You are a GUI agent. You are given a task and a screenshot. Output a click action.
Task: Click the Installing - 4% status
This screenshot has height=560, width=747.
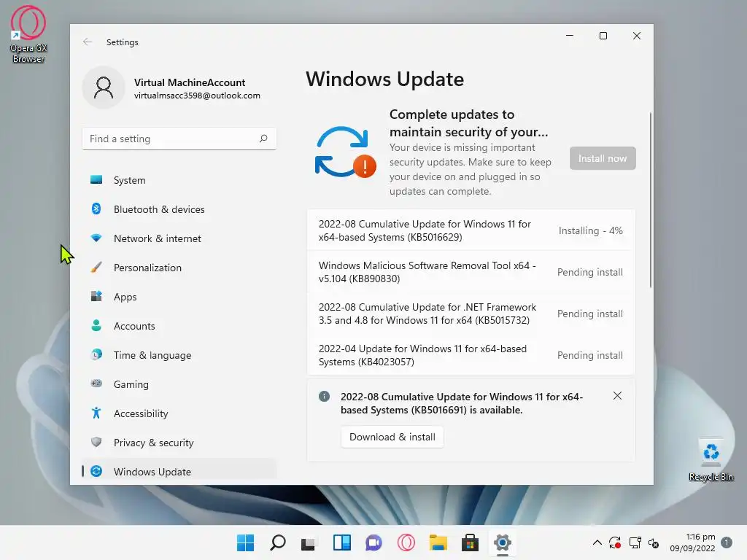[x=590, y=230]
